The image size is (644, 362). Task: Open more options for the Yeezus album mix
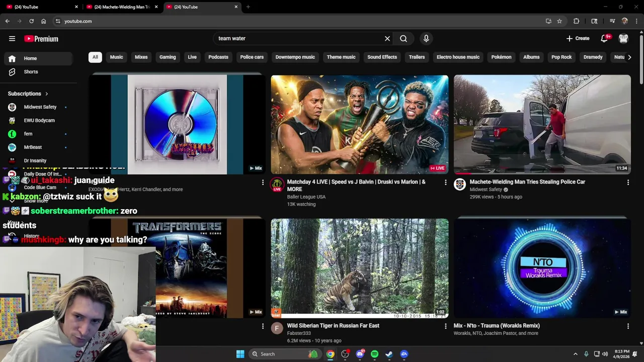263,183
